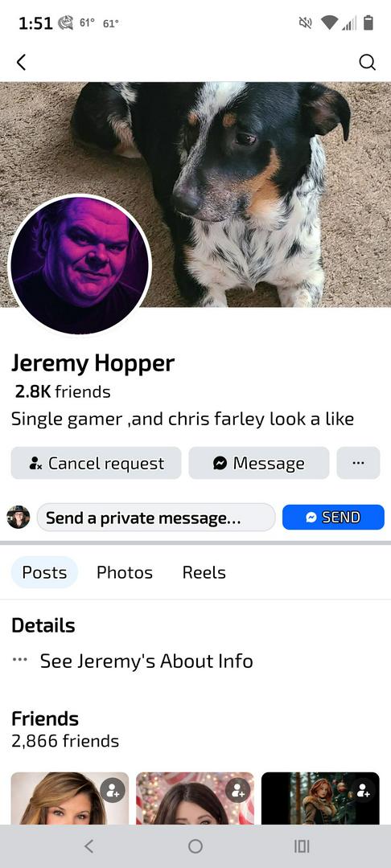Viewport: 391px width, 868px height.
Task: Focus the Send a private message field
Action: 156,518
